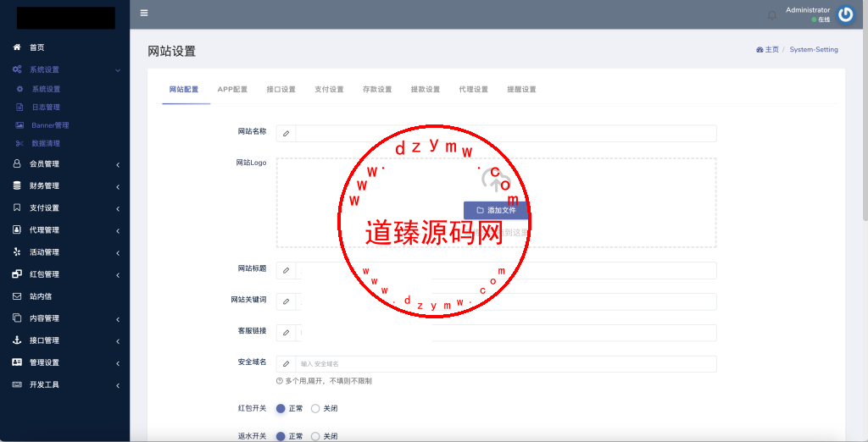Image resolution: width=868 pixels, height=442 pixels.
Task: Click the dashboard icon in breadcrumb
Action: tap(759, 50)
